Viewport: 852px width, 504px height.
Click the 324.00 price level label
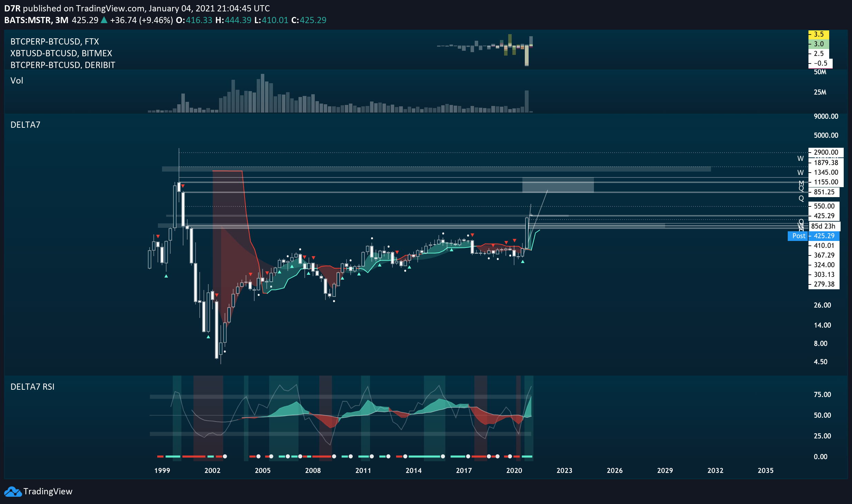[824, 265]
